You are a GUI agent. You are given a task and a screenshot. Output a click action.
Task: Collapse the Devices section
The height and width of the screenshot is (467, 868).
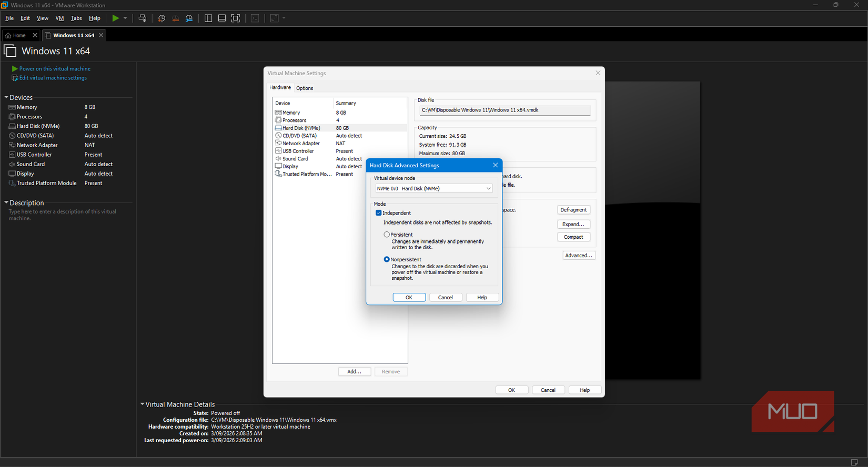(6, 97)
